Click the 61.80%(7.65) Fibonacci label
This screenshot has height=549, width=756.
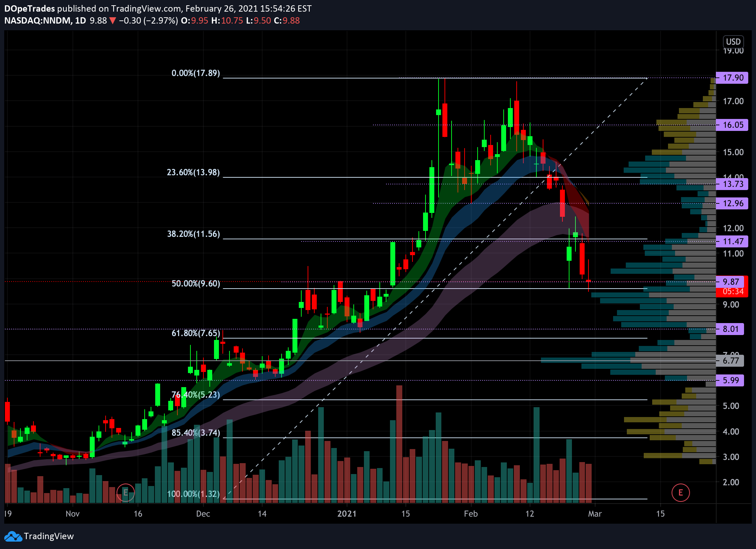(196, 333)
